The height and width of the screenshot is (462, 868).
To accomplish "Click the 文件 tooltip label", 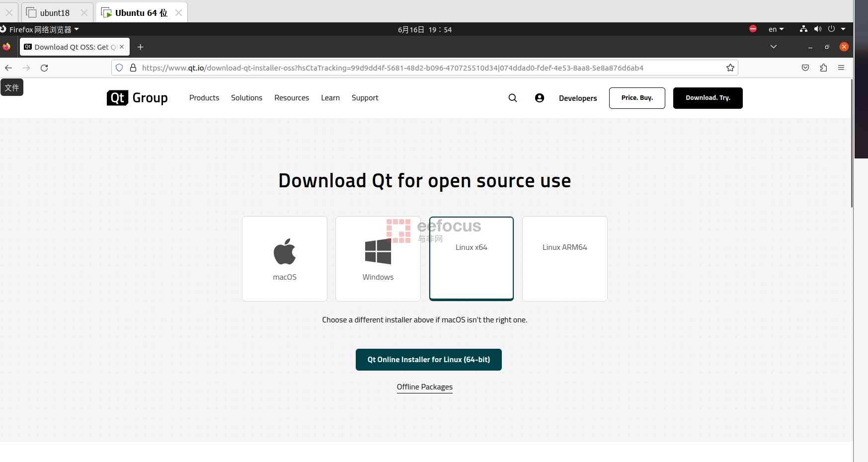I will click(12, 87).
